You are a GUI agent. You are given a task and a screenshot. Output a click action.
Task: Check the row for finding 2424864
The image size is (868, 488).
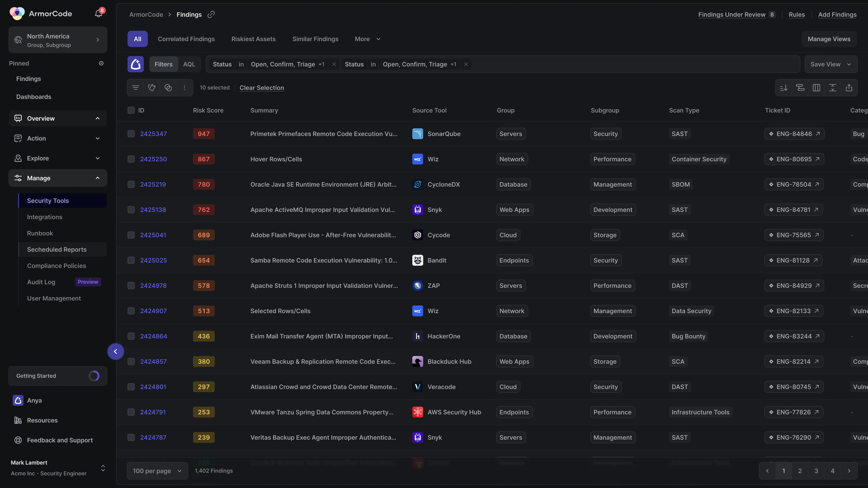tap(131, 336)
